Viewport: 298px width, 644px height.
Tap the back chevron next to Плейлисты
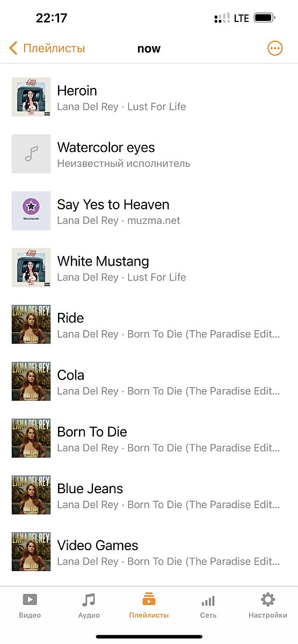tap(13, 48)
